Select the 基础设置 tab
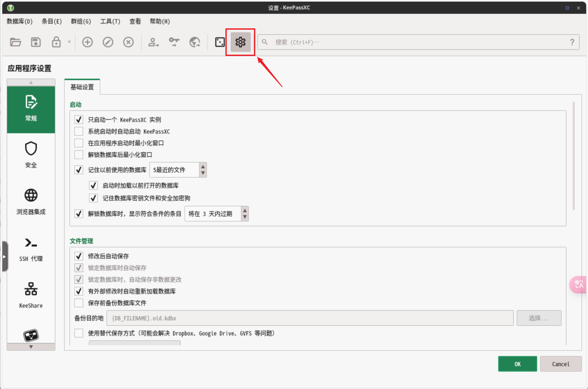 click(x=82, y=87)
